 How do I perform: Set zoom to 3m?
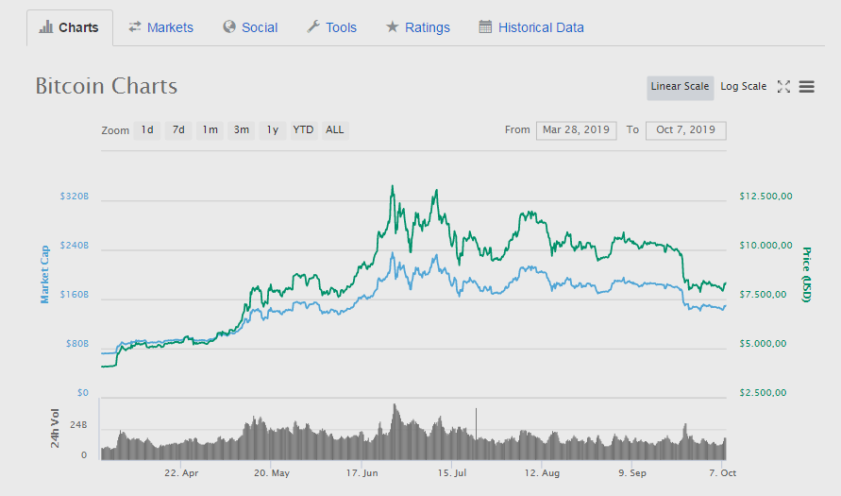tap(241, 130)
